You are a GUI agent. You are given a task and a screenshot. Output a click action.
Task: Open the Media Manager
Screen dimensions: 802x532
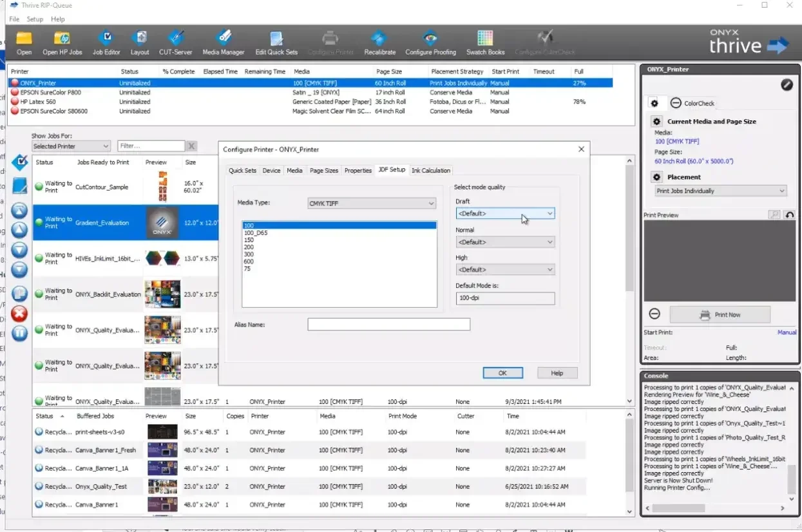point(224,39)
